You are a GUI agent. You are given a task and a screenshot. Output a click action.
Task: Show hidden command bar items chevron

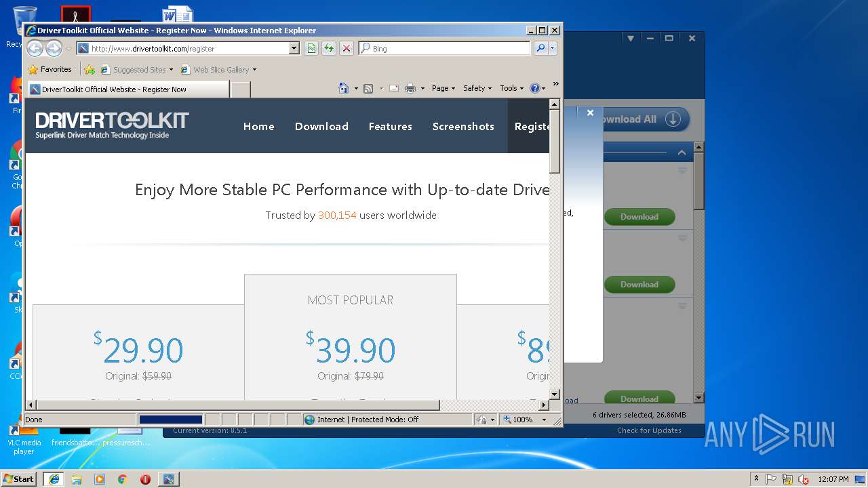point(555,84)
